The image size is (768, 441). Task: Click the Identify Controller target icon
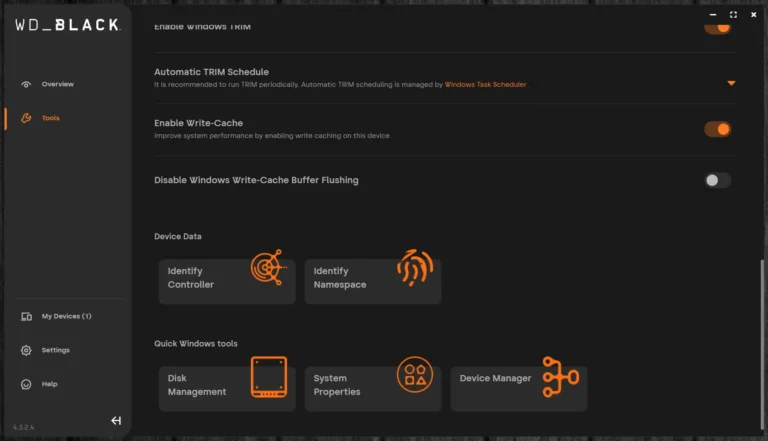[266, 268]
